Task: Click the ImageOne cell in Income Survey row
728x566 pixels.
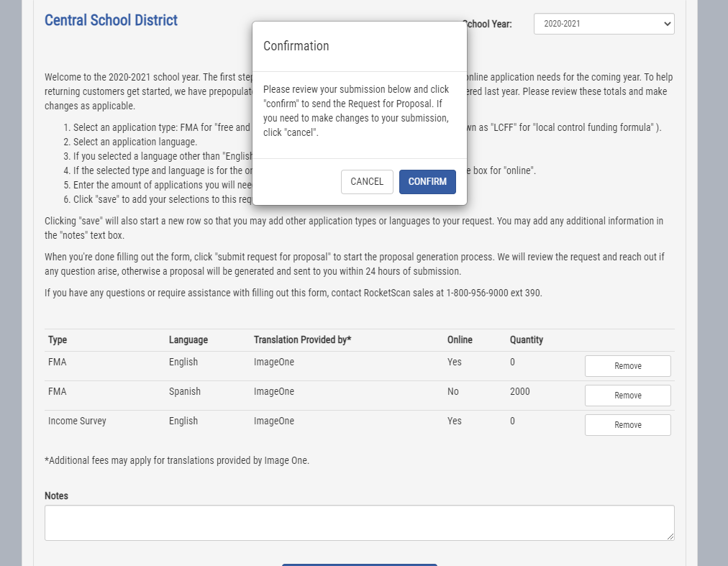Action: pyautogui.click(x=274, y=421)
